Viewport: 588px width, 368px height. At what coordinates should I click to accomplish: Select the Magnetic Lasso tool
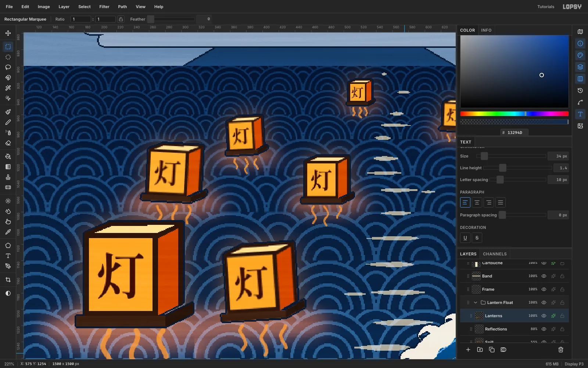click(8, 78)
